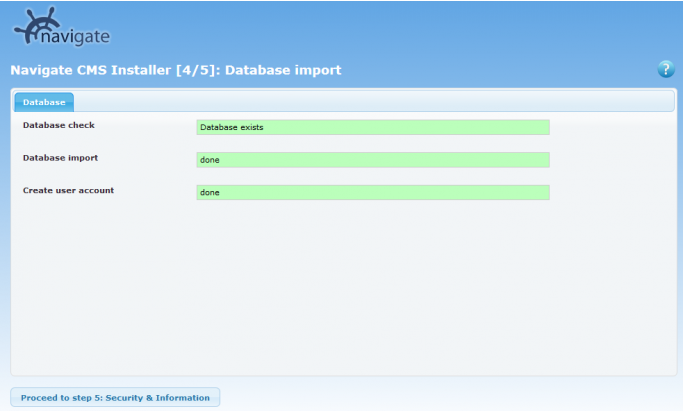The height and width of the screenshot is (411, 683).
Task: Click the Create user account 'done' field
Action: pyautogui.click(x=373, y=192)
